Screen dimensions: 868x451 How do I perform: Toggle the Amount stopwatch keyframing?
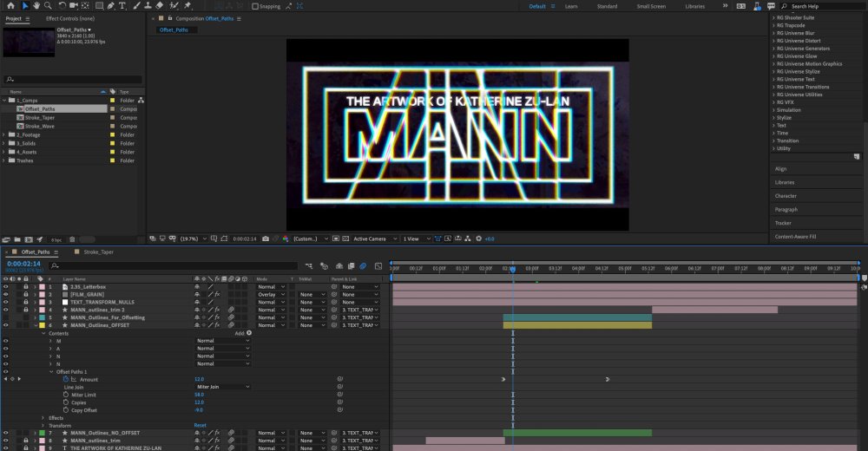tap(66, 379)
